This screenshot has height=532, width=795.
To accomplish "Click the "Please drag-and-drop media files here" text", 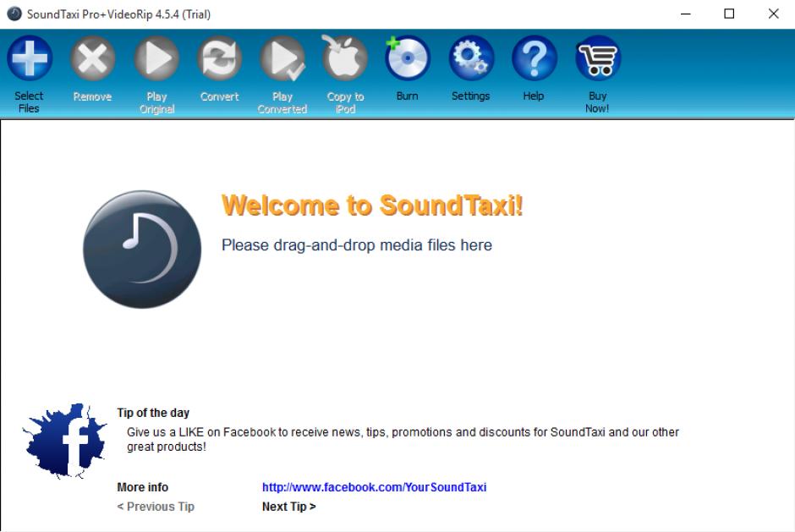I will pyautogui.click(x=357, y=245).
